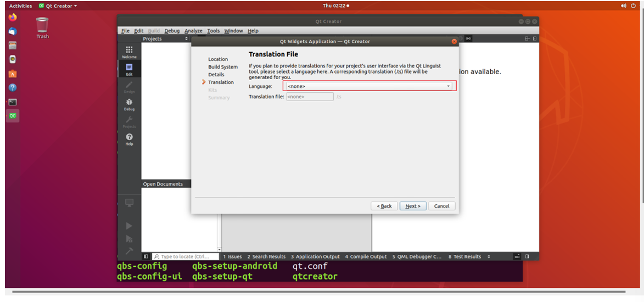Image resolution: width=644 pixels, height=302 pixels.
Task: Click the green Run play button
Action: pos(129,226)
